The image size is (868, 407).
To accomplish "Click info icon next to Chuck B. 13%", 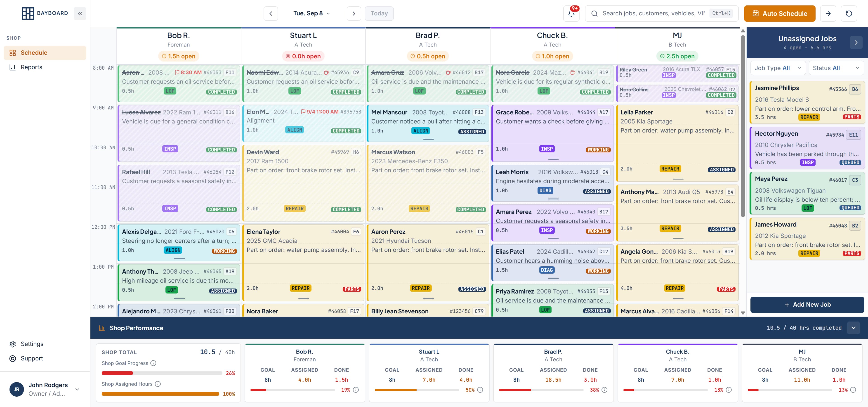I will point(729,390).
